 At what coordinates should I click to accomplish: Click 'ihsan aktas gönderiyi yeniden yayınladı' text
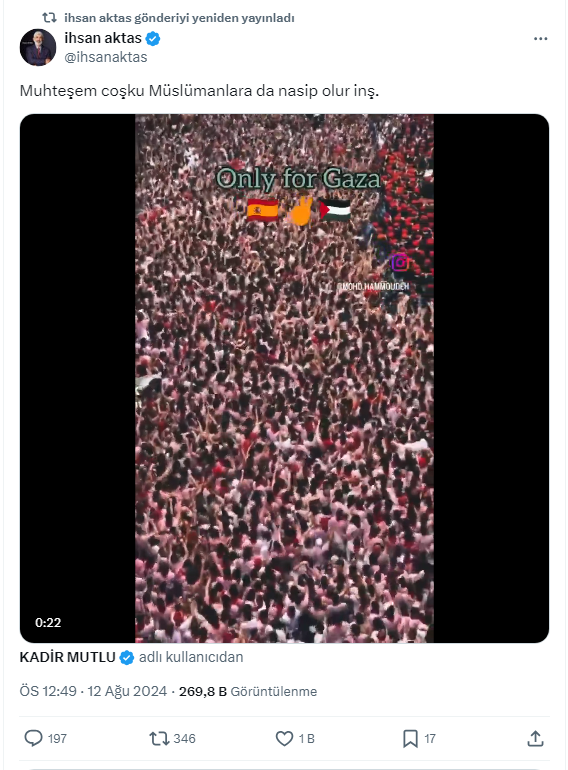pyautogui.click(x=179, y=18)
